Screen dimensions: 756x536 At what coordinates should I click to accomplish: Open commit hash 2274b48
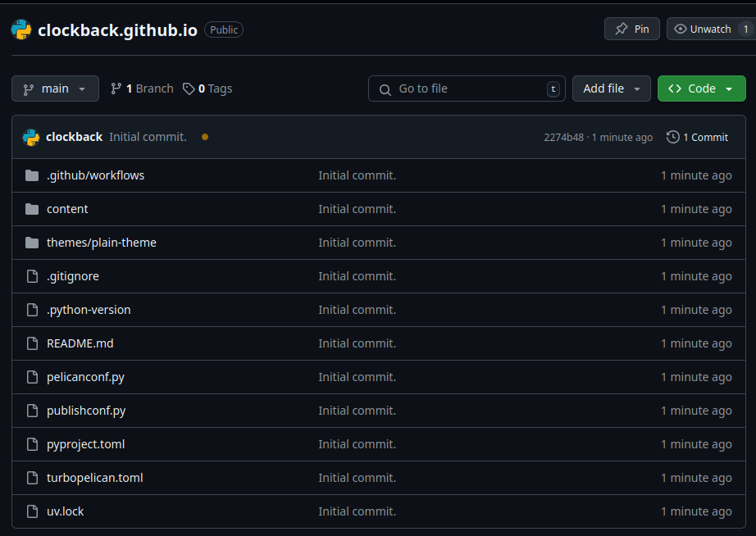[x=563, y=138]
